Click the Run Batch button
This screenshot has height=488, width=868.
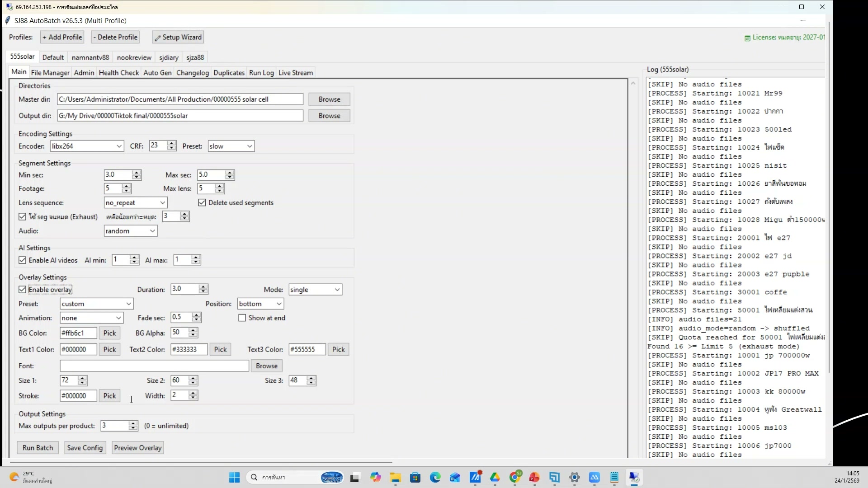click(38, 447)
